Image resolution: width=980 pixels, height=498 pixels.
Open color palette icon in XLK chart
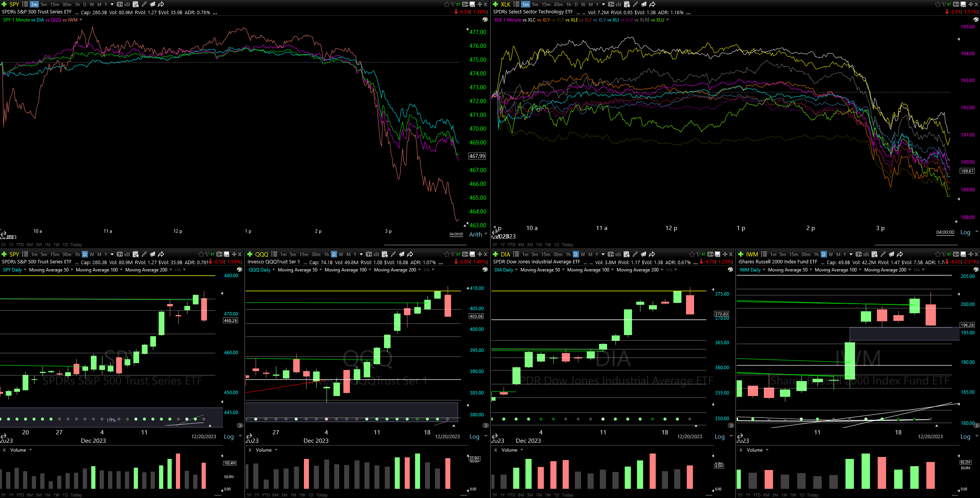pyautogui.click(x=976, y=20)
